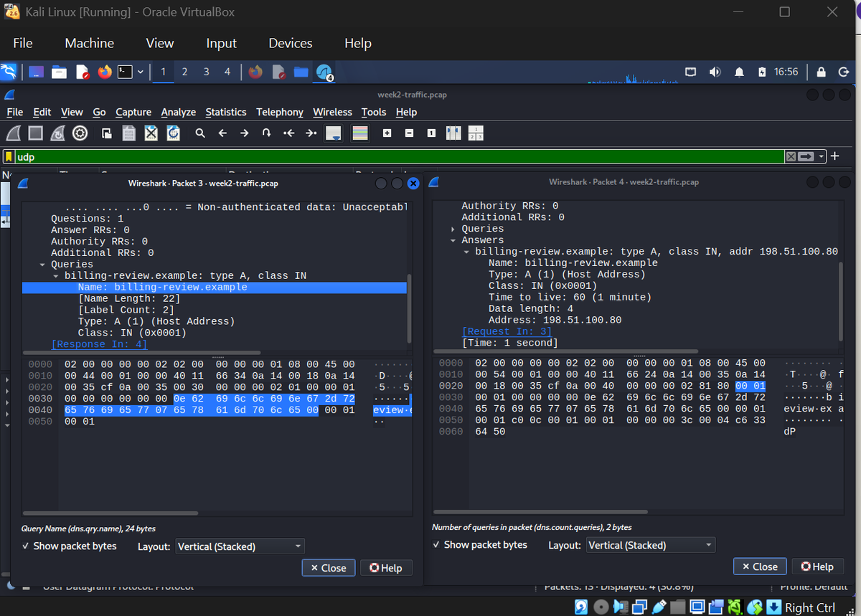Add a filter button with plus icon
This screenshot has width=861, height=616.
tap(834, 156)
